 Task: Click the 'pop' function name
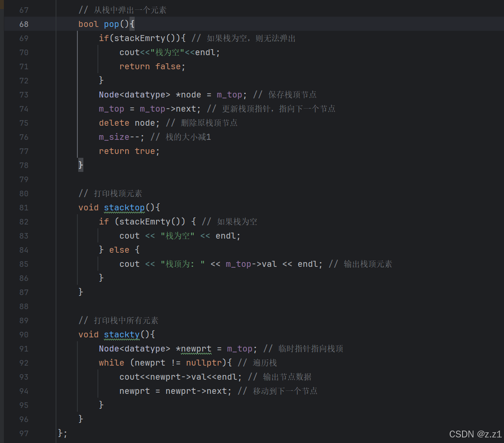[112, 24]
